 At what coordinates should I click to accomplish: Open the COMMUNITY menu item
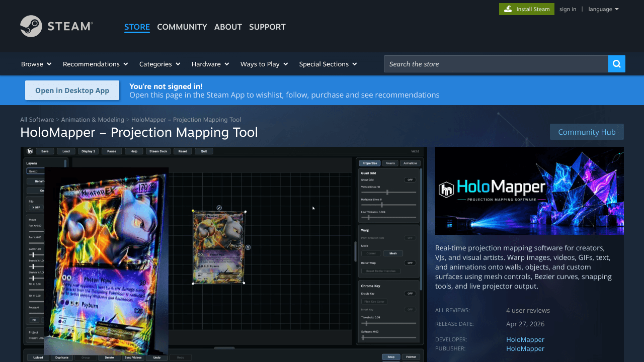182,27
